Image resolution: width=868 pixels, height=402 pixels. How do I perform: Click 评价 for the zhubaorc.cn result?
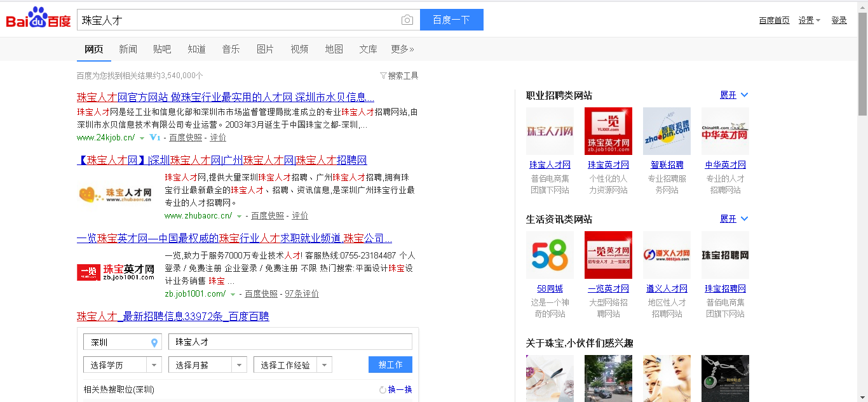pyautogui.click(x=300, y=216)
